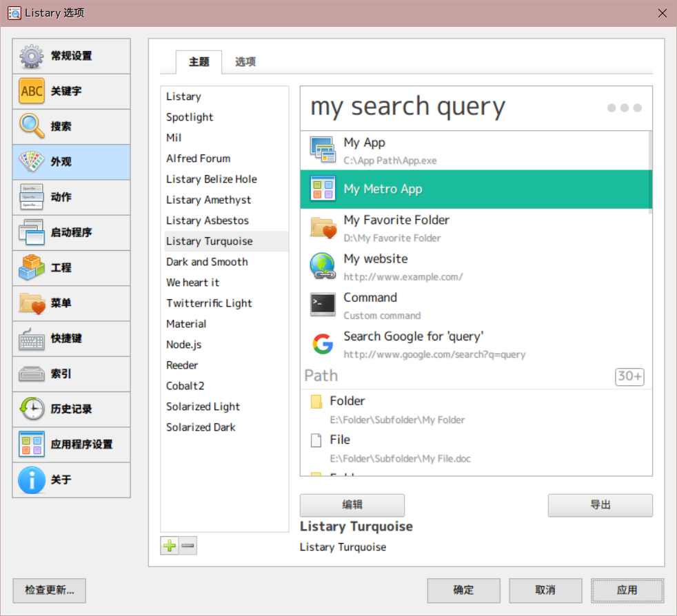The width and height of the screenshot is (677, 616).
Task: Select the Node.js theme
Action: coord(225,345)
